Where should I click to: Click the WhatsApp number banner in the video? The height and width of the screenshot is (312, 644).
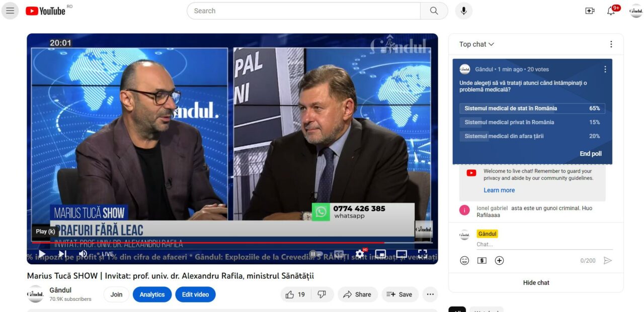(x=363, y=212)
